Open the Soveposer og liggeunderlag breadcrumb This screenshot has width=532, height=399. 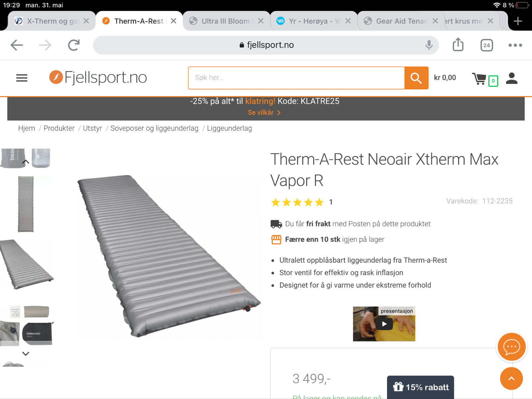coord(154,128)
